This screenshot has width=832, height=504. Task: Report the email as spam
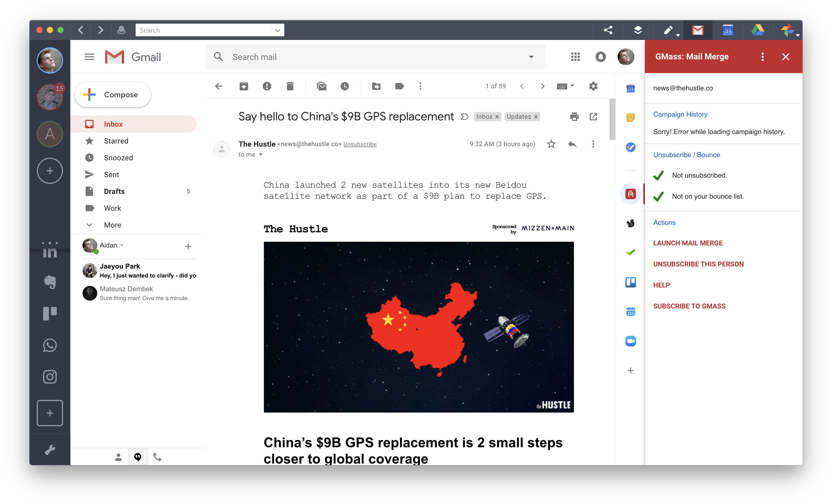click(x=267, y=86)
